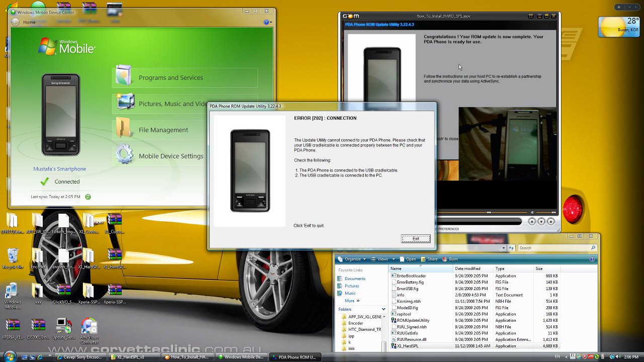Click Exit in the ROM Update Utility

tap(416, 239)
